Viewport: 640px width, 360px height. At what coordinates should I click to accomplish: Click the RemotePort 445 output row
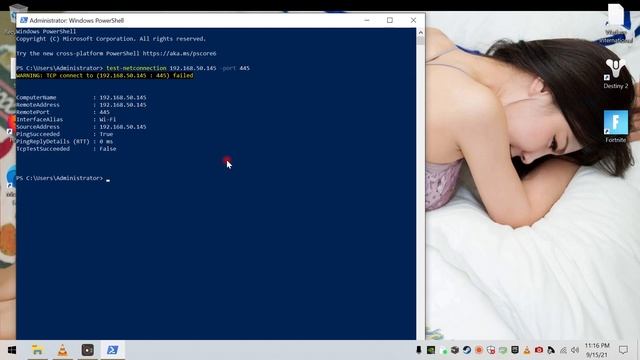(x=63, y=112)
